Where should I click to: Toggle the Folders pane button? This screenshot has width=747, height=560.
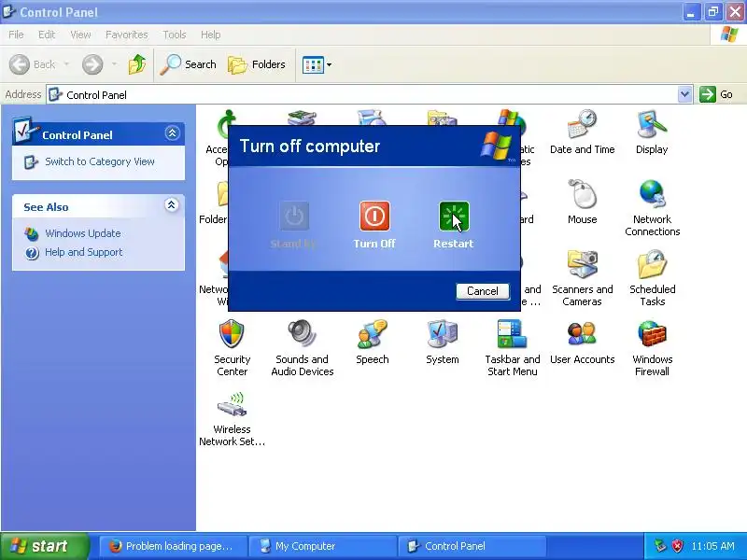coord(256,64)
